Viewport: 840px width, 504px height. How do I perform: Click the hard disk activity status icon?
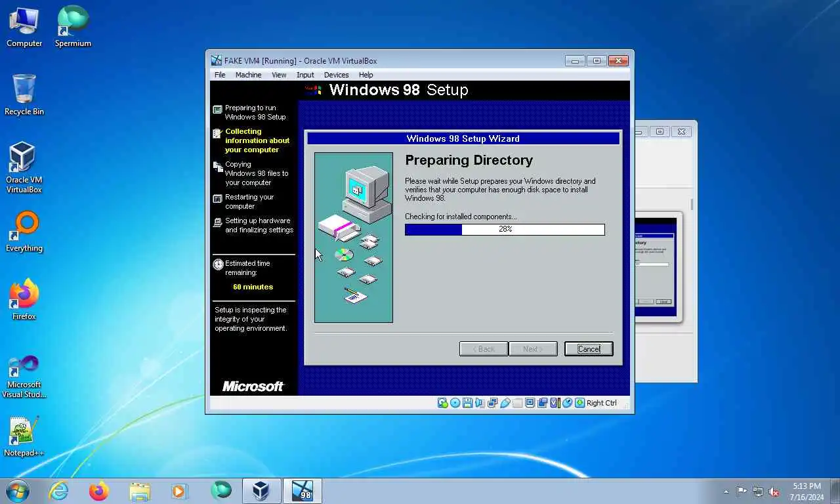click(x=442, y=403)
